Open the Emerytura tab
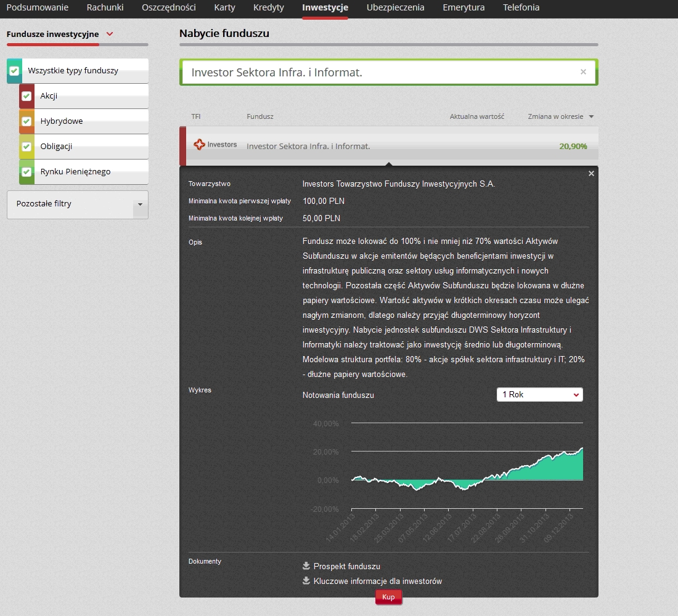The image size is (678, 616). (x=464, y=7)
